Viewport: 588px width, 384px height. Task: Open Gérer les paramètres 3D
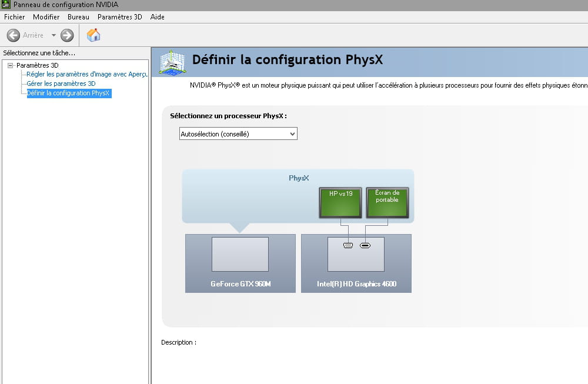[x=61, y=84]
